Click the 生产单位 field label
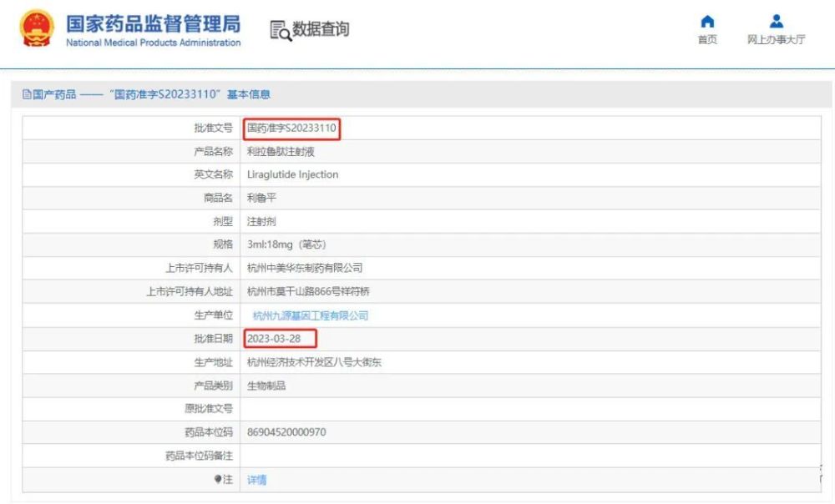Viewport: 835px width, 504px height. tap(214, 315)
